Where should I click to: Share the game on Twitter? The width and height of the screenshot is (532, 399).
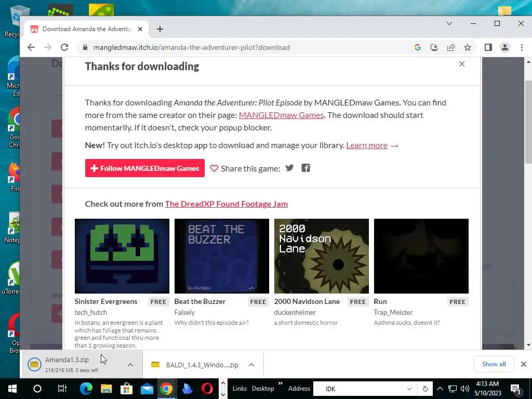click(x=289, y=168)
